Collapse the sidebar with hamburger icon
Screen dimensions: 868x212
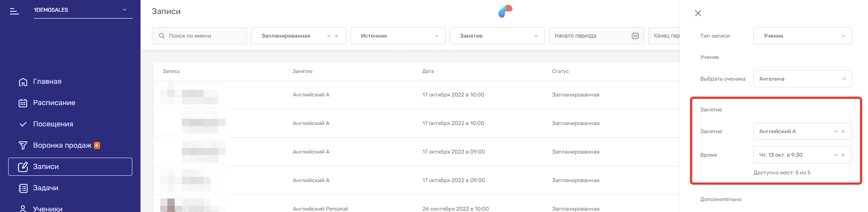click(x=15, y=11)
